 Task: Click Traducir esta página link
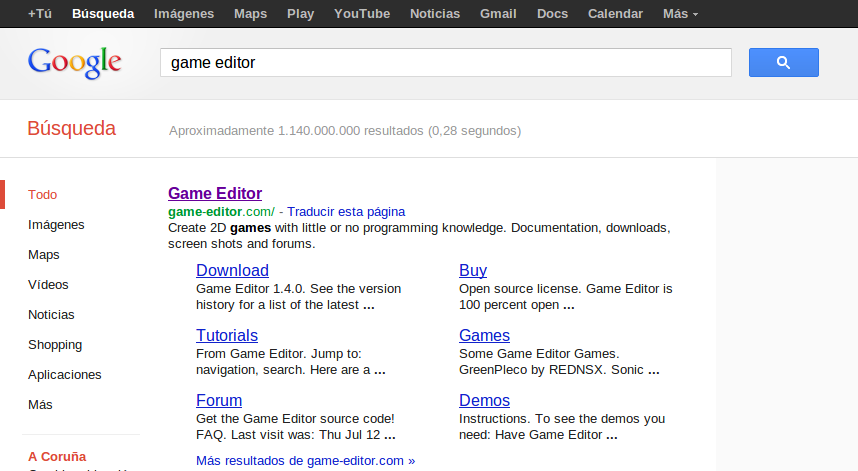pos(346,212)
